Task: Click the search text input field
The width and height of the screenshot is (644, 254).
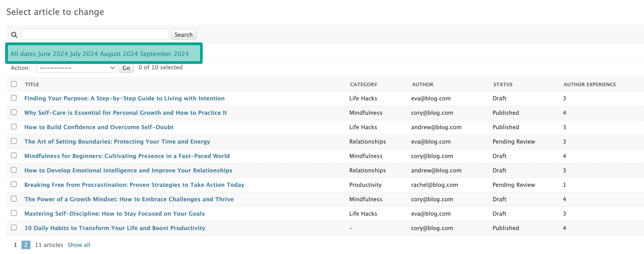Action: (95, 35)
